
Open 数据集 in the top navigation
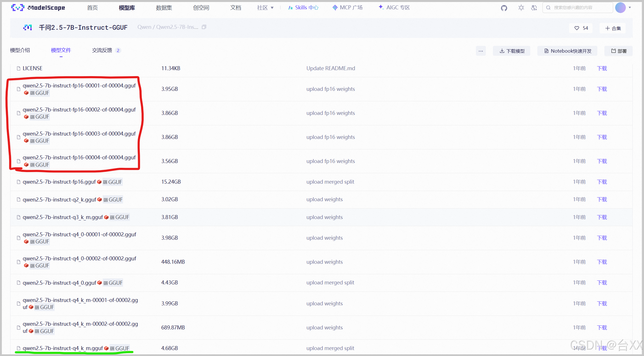[x=164, y=8]
